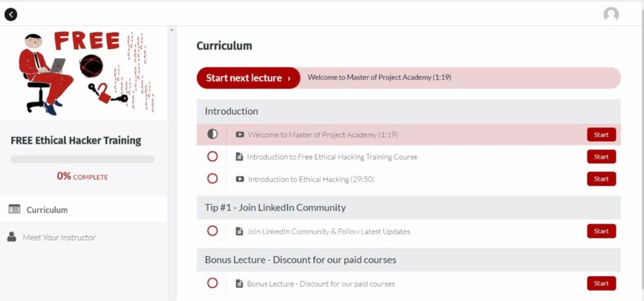Click the video icon beside Welcome to Master of Project Academy
The width and height of the screenshot is (644, 301).
coord(240,135)
